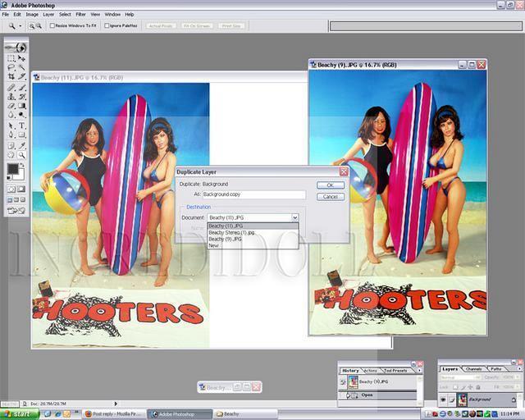Click the foreground color swatch
The height and width of the screenshot is (420, 525).
[12, 168]
